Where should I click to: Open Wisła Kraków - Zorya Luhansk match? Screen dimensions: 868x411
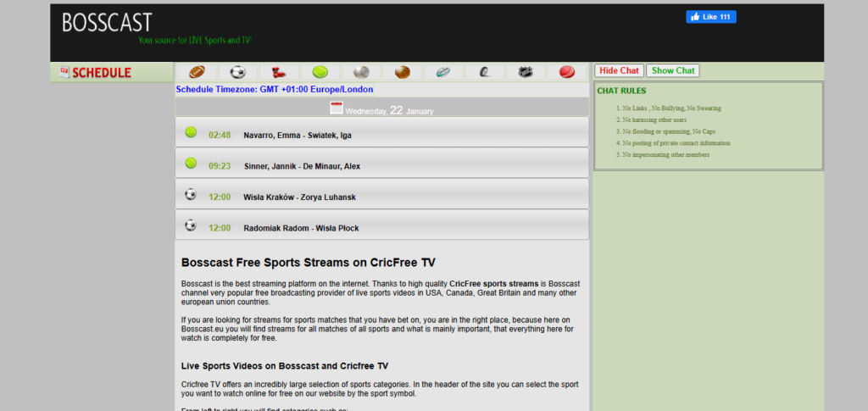pyautogui.click(x=299, y=197)
